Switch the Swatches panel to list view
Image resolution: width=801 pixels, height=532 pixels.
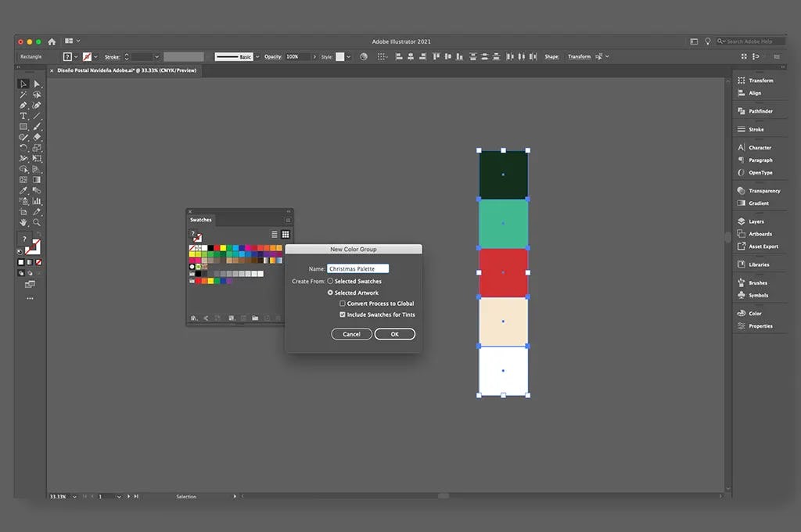click(x=275, y=234)
